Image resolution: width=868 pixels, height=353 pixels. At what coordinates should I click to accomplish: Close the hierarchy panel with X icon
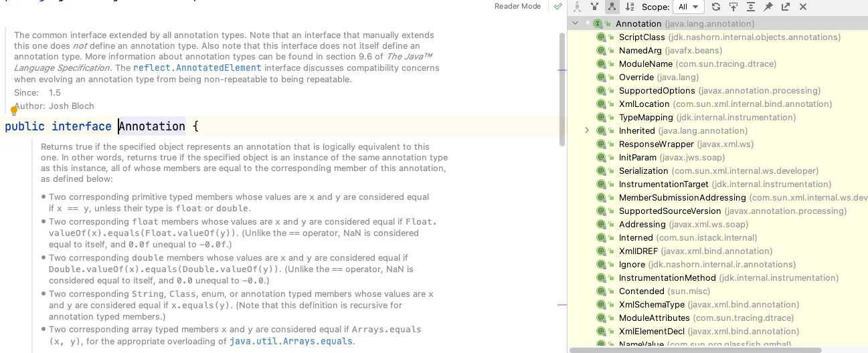point(803,7)
